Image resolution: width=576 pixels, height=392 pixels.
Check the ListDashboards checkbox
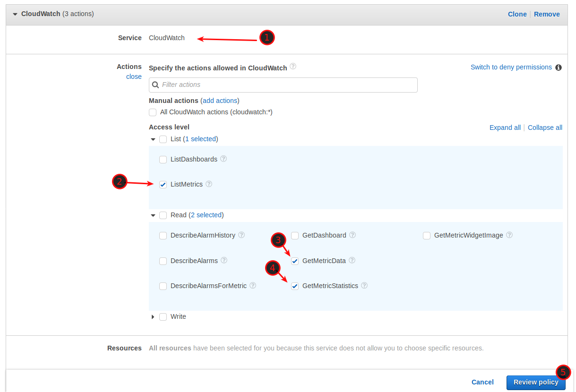pos(163,160)
